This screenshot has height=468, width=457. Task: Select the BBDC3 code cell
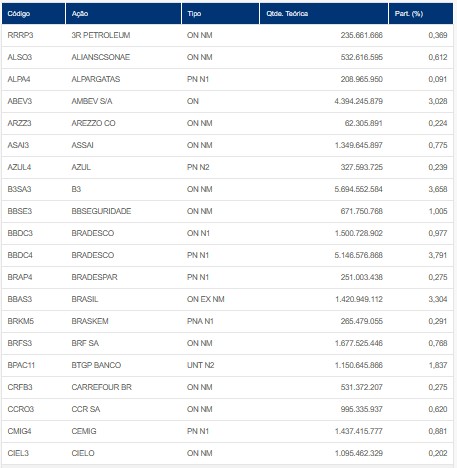click(20, 233)
